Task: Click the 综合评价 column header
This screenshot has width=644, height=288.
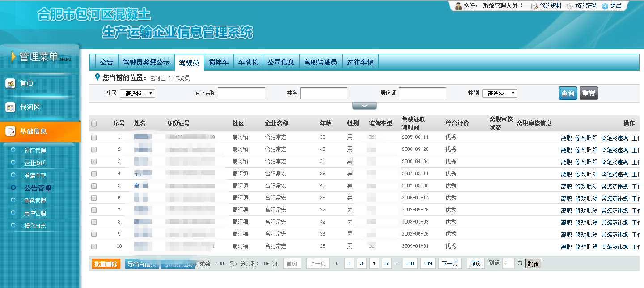Action: pyautogui.click(x=457, y=123)
